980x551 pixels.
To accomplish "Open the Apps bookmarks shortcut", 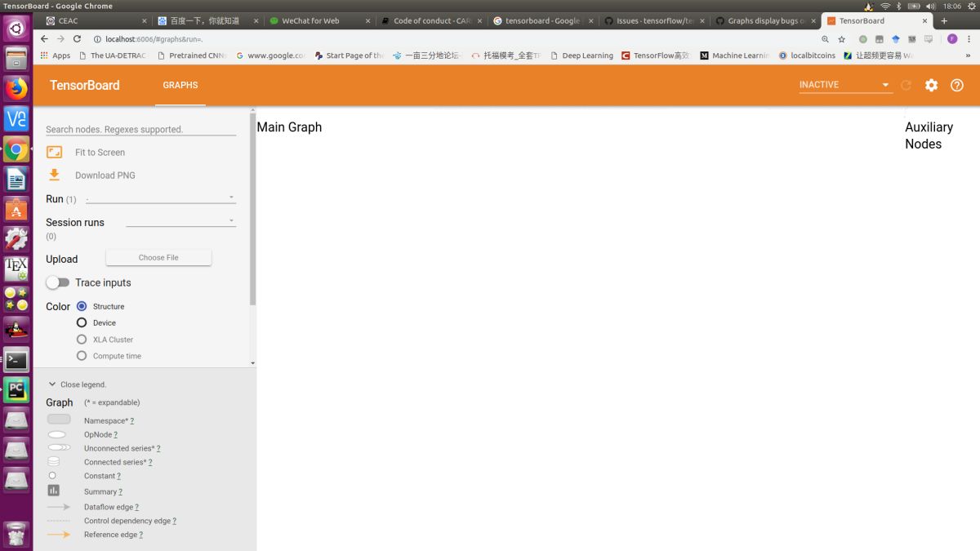I will pyautogui.click(x=55, y=56).
